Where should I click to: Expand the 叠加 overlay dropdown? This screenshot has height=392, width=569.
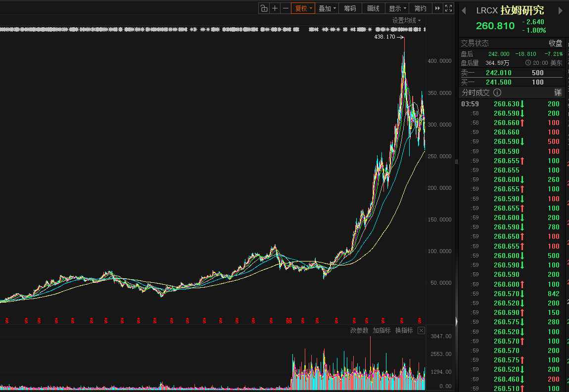pyautogui.click(x=327, y=8)
